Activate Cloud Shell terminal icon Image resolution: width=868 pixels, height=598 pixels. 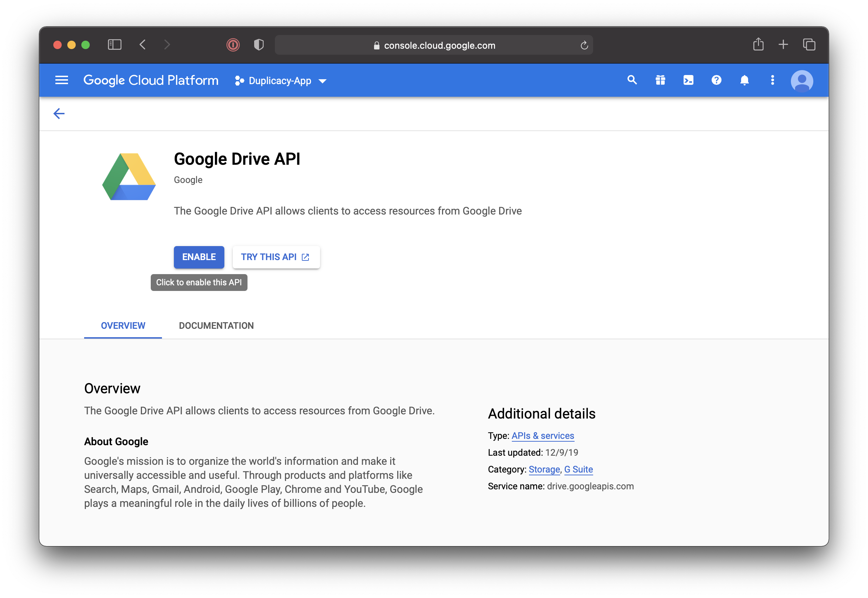pyautogui.click(x=688, y=80)
